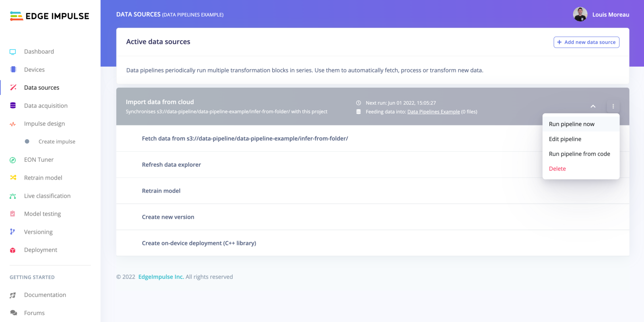644x322 pixels.
Task: Select Edit pipeline from menu
Action: click(x=581, y=139)
